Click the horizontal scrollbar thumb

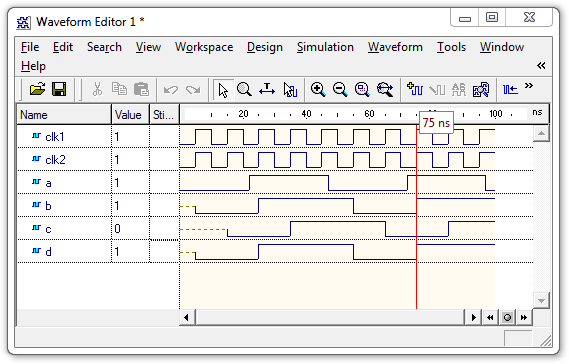(x=330, y=318)
